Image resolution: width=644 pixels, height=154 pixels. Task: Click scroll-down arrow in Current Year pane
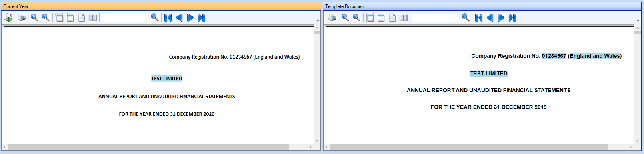tap(317, 140)
